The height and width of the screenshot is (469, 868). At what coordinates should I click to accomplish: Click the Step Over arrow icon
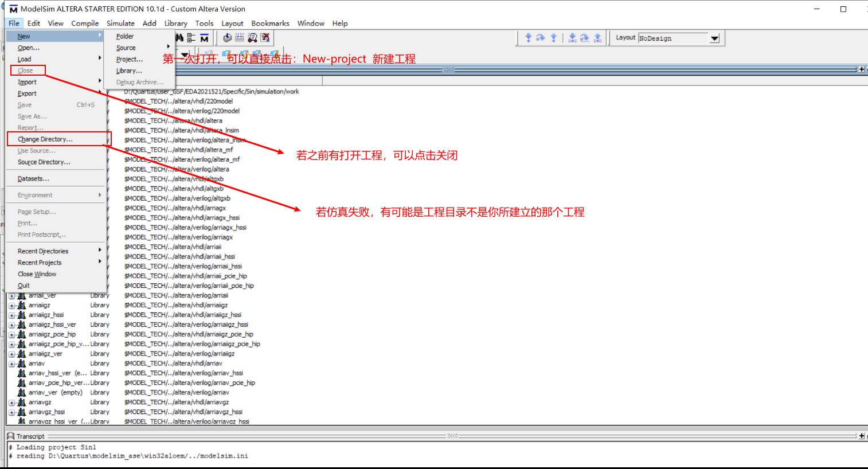pyautogui.click(x=541, y=38)
